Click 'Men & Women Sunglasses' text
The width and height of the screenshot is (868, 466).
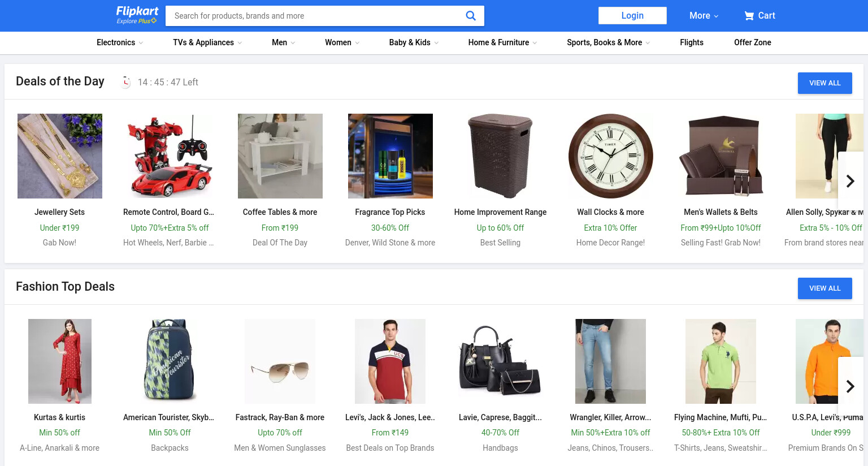(x=280, y=448)
